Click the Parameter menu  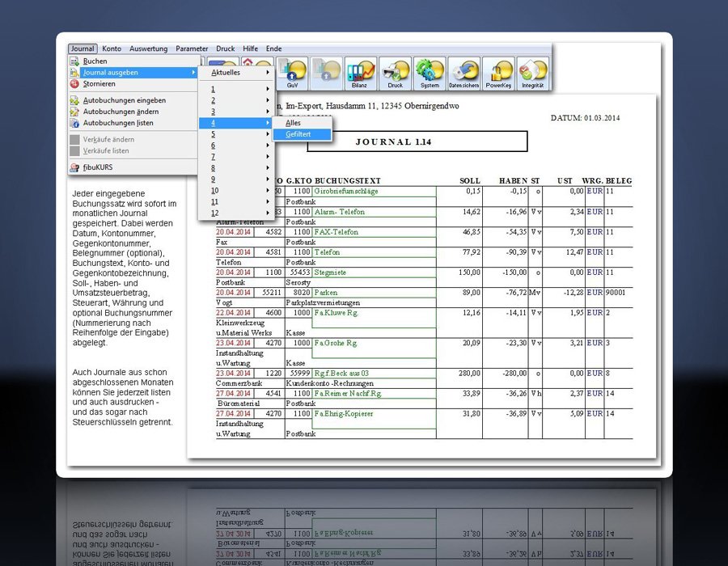point(192,49)
